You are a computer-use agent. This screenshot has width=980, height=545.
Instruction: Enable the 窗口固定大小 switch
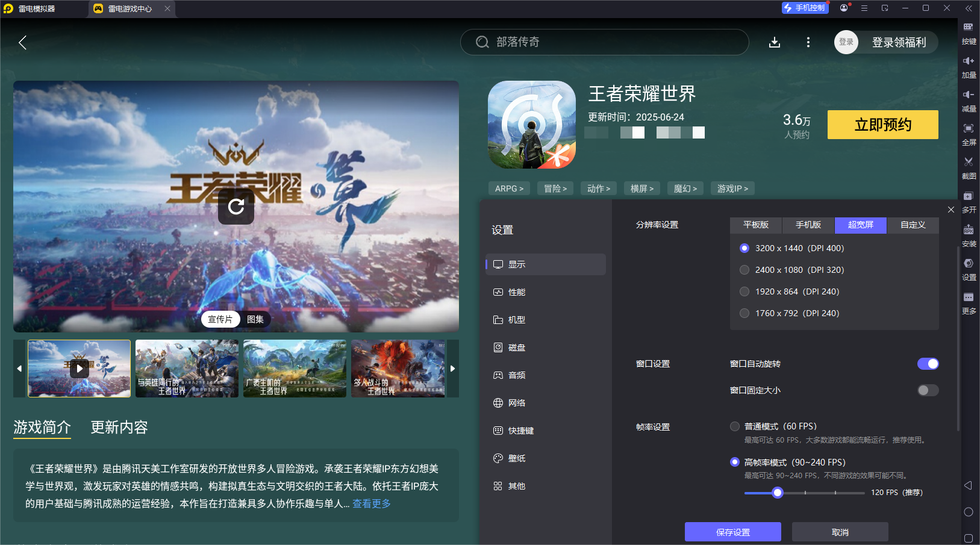pyautogui.click(x=928, y=390)
